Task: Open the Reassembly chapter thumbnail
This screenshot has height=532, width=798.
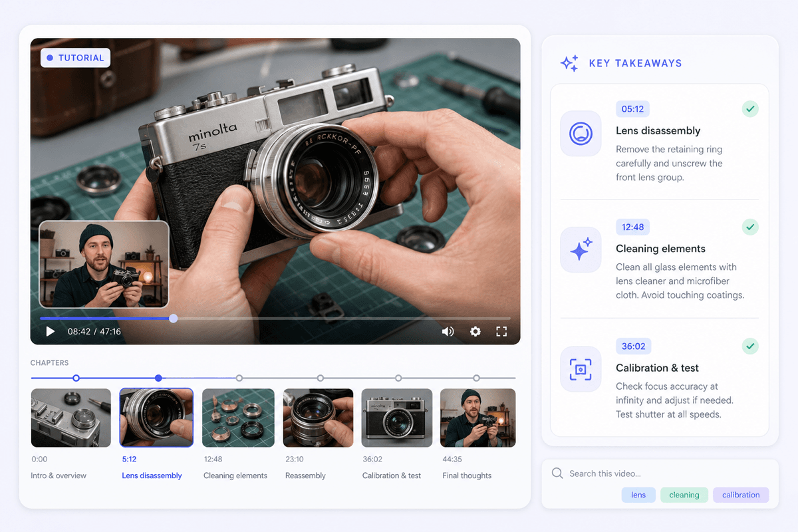Action: point(319,418)
